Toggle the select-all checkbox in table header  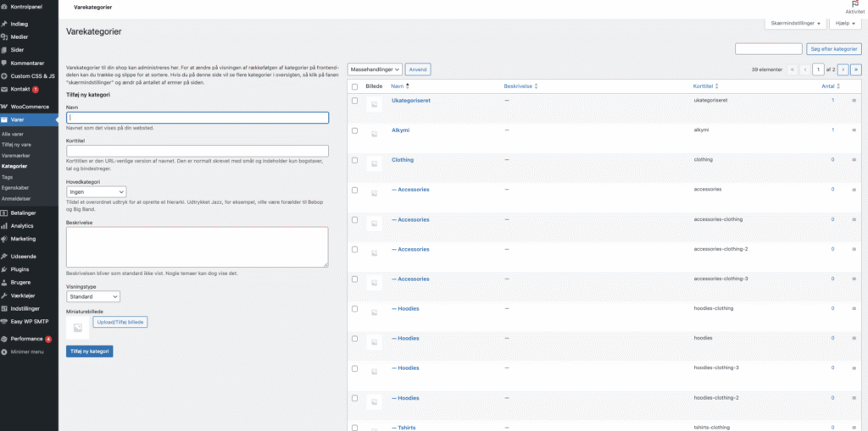(354, 86)
